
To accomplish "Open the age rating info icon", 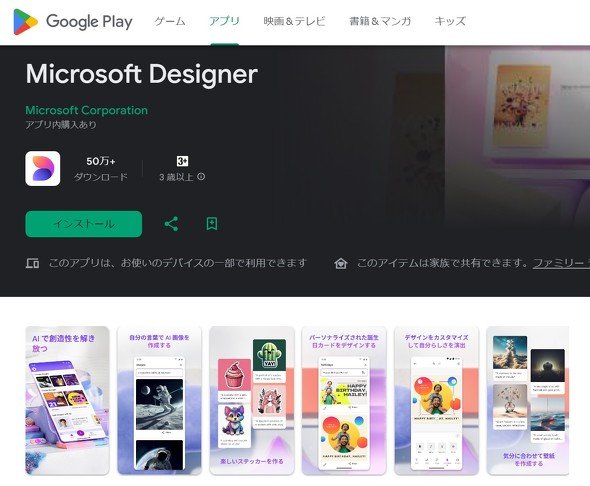I will coord(201,176).
